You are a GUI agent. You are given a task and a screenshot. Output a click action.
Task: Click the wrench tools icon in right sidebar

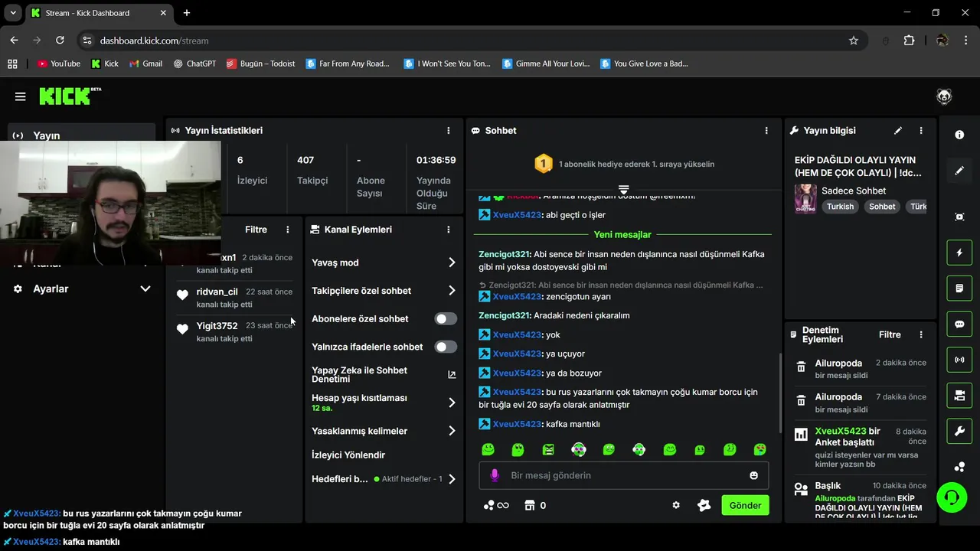(x=959, y=432)
